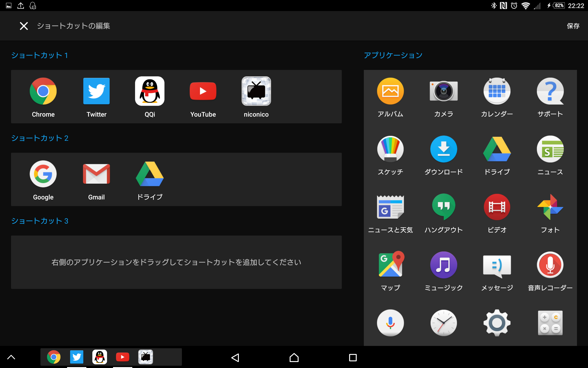The height and width of the screenshot is (368, 588).
Task: Launch QQi from bottom shortcut bar
Action: (100, 357)
